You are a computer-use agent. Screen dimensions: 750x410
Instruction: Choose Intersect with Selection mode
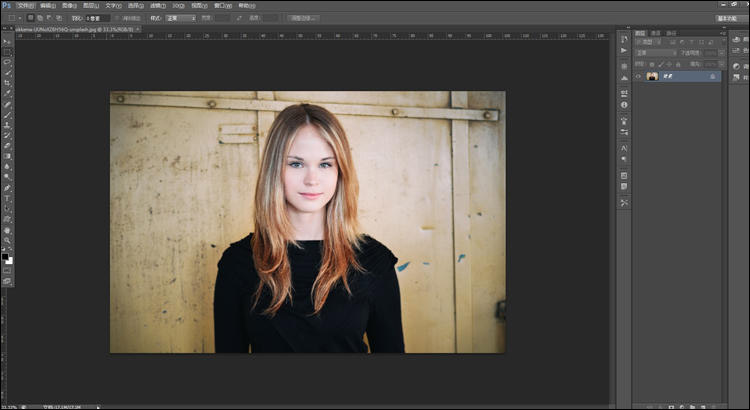pos(59,18)
